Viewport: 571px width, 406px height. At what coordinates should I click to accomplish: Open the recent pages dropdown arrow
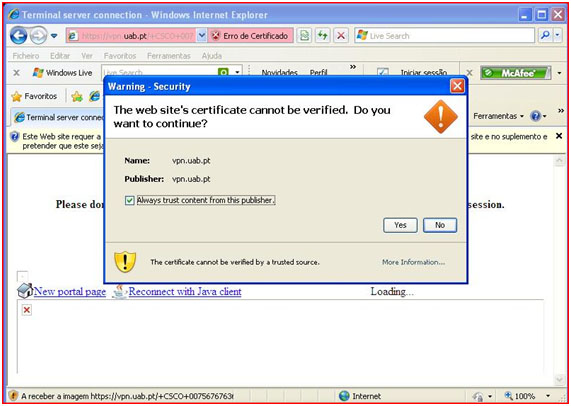(x=54, y=36)
